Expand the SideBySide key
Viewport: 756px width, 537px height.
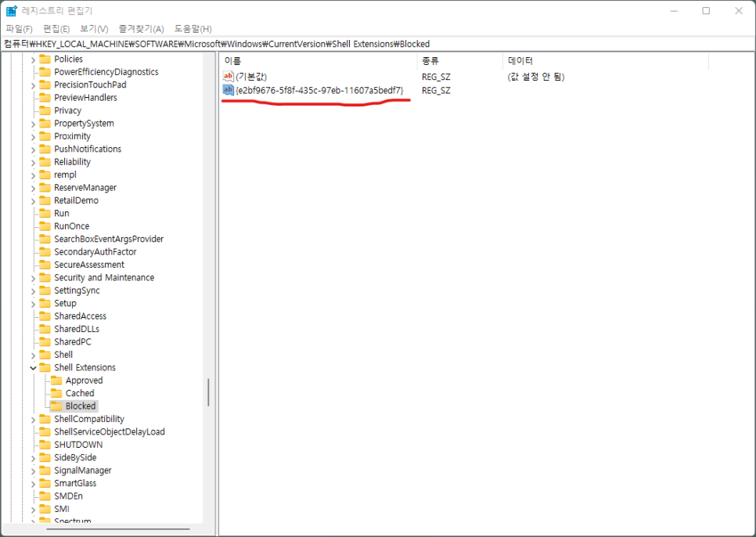(x=34, y=458)
